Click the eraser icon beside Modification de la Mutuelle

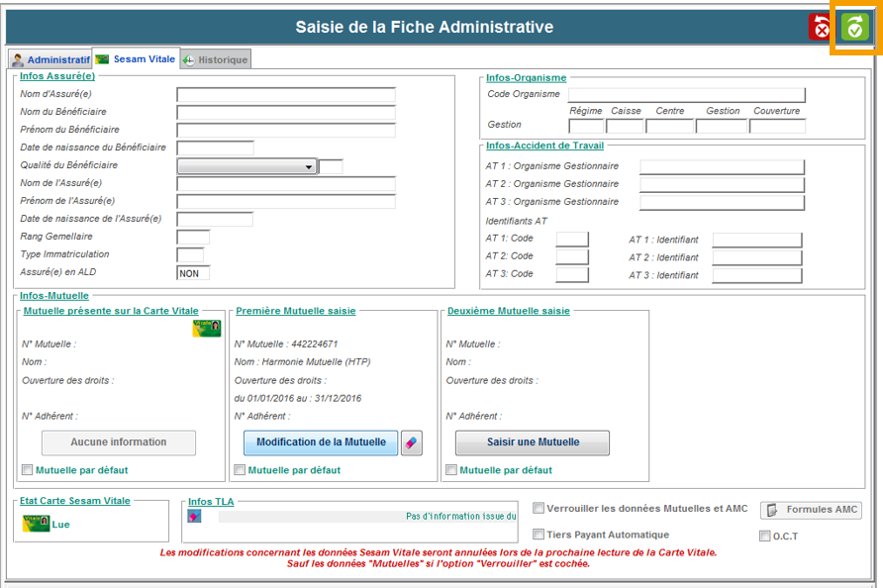(412, 442)
